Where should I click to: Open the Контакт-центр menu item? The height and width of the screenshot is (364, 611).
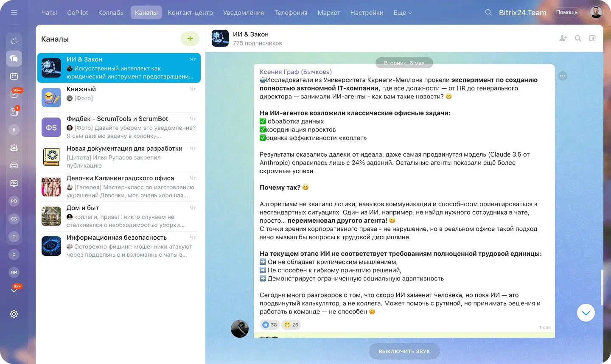(x=190, y=13)
